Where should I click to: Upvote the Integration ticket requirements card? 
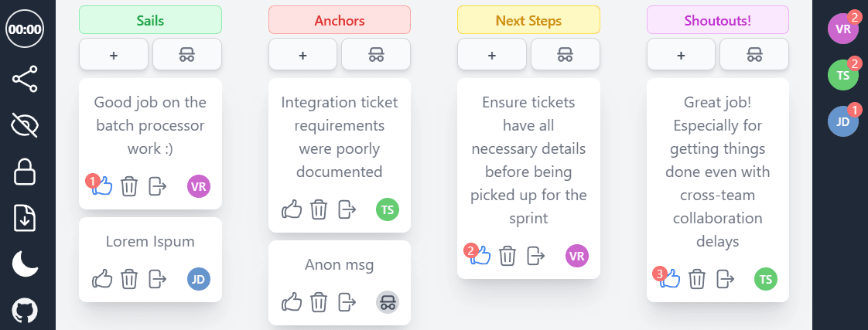point(292,209)
